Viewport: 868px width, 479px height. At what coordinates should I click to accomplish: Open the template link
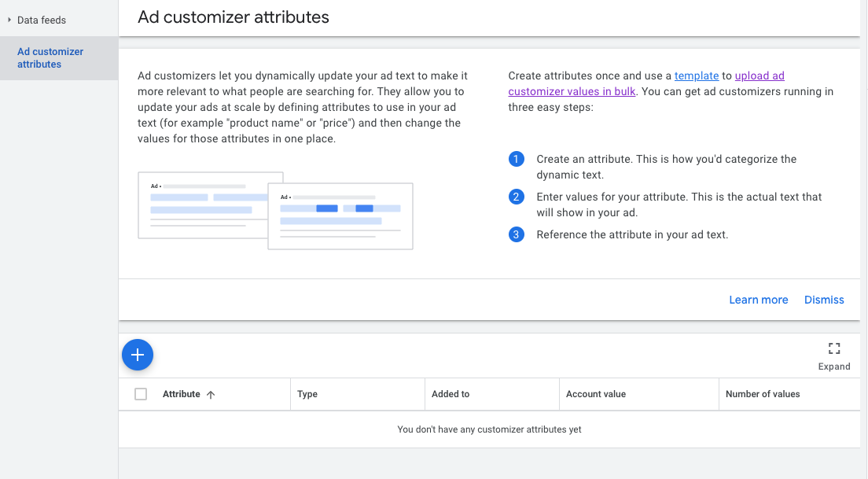695,76
